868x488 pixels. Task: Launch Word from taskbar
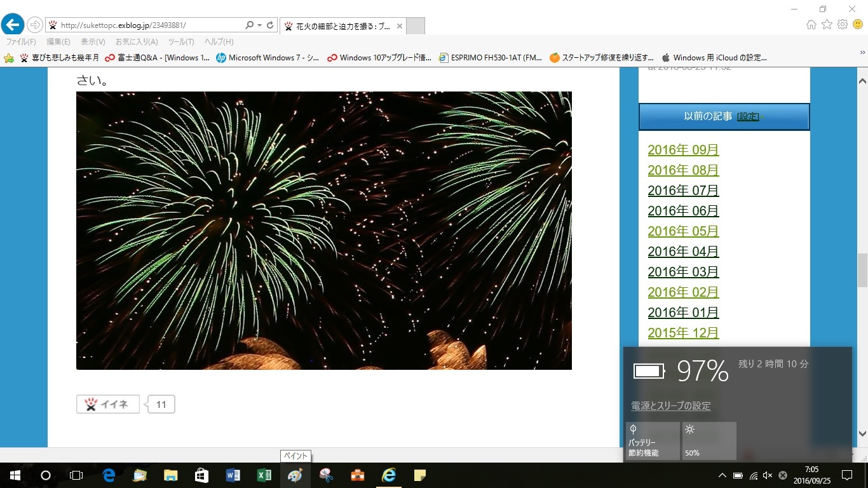coord(233,475)
